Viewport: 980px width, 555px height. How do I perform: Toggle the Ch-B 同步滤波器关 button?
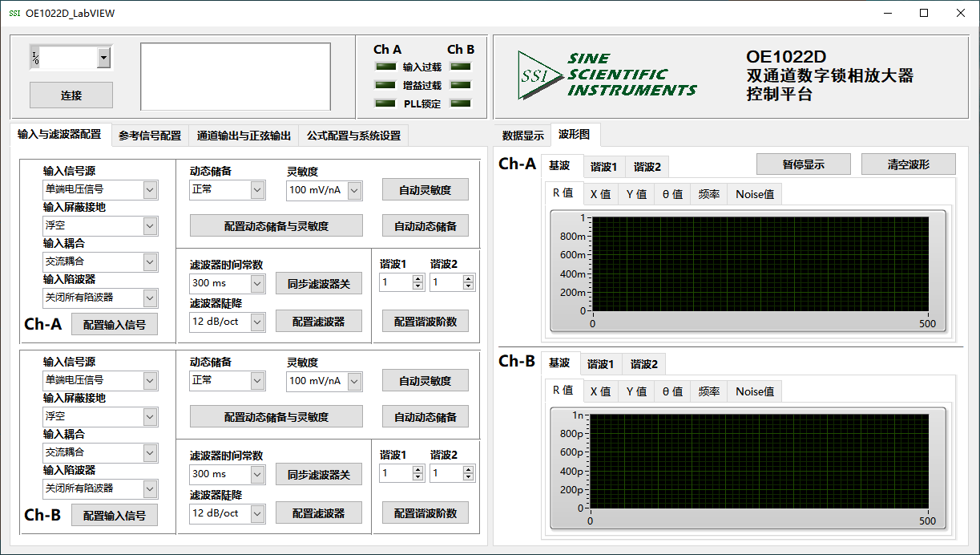(x=319, y=475)
